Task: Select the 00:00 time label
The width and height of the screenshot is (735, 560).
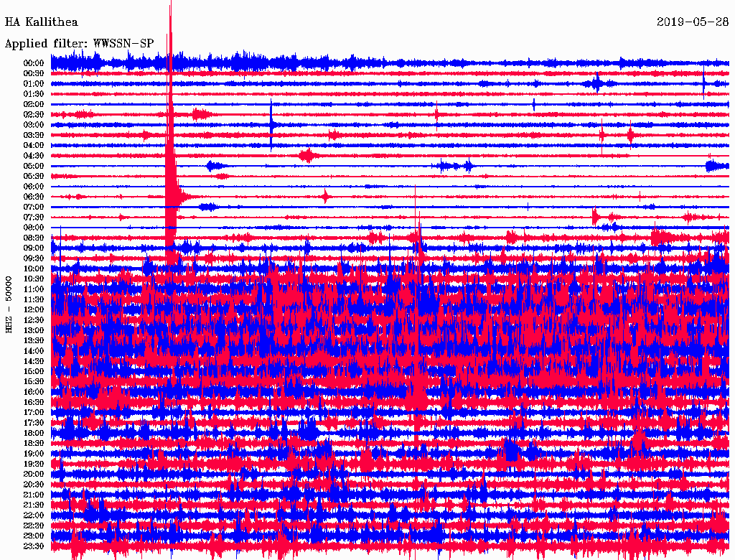Action: (x=34, y=63)
